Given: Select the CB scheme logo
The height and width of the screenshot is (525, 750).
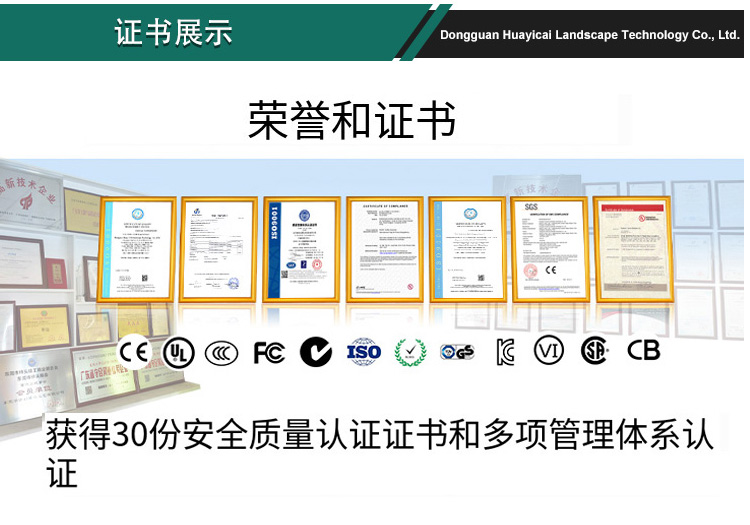Looking at the screenshot, I should pos(643,351).
